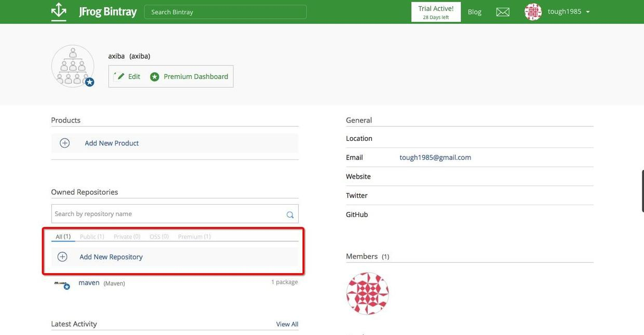Click the 'GitHub' label
This screenshot has height=335, width=644.
click(x=357, y=215)
